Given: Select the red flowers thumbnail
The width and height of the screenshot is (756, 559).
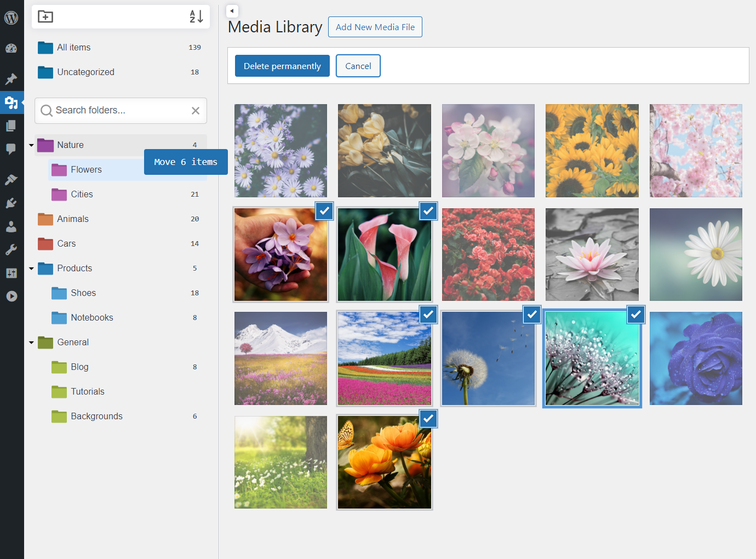Looking at the screenshot, I should [x=488, y=254].
